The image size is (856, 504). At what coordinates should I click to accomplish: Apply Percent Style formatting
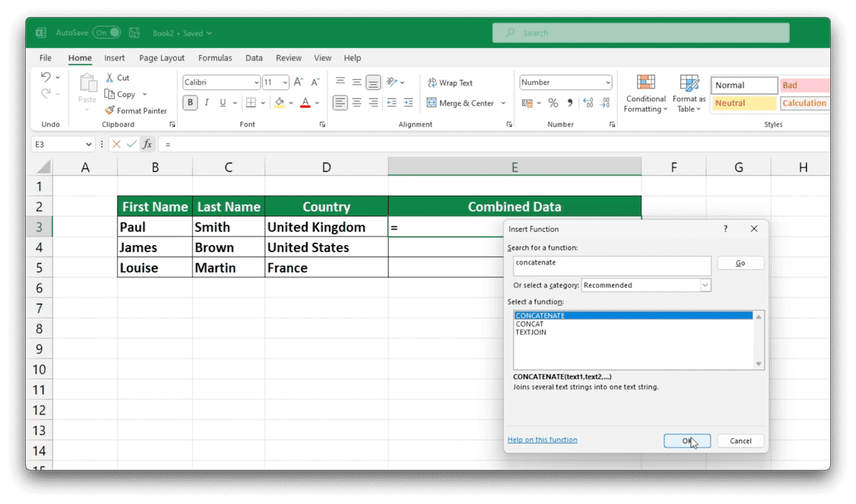pos(553,103)
